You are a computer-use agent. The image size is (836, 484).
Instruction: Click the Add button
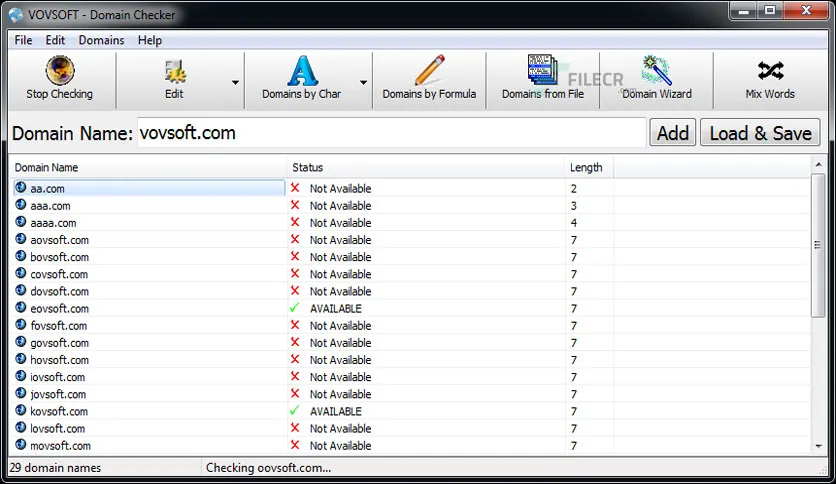tap(672, 133)
